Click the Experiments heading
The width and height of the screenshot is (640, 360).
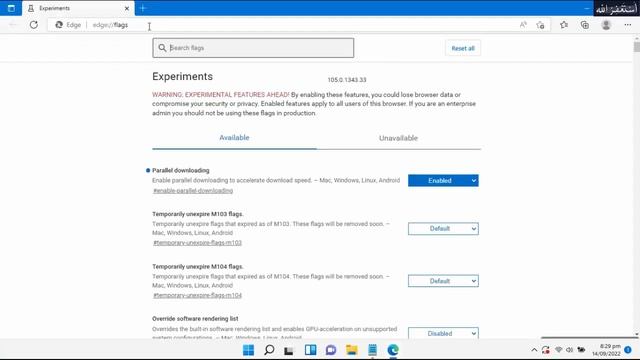[182, 76]
